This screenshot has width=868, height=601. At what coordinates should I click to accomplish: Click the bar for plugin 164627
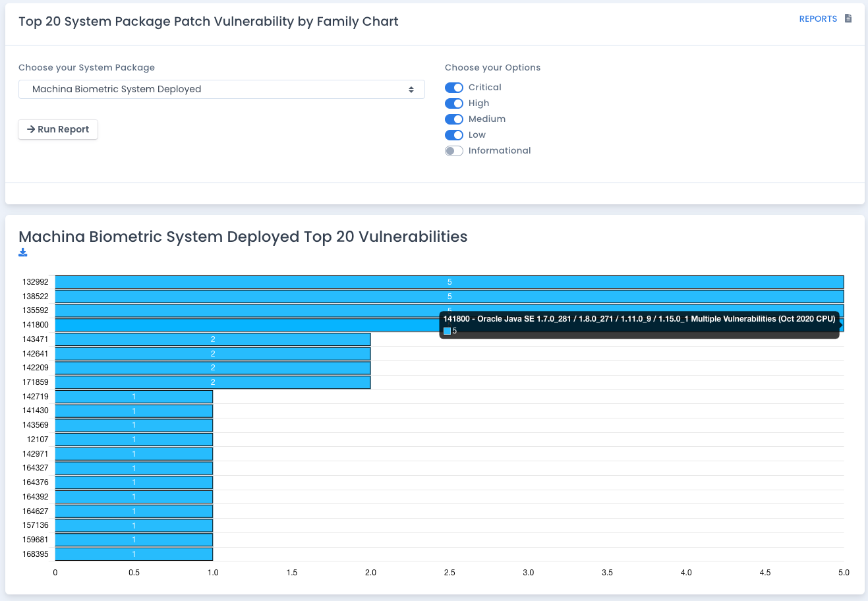[134, 511]
